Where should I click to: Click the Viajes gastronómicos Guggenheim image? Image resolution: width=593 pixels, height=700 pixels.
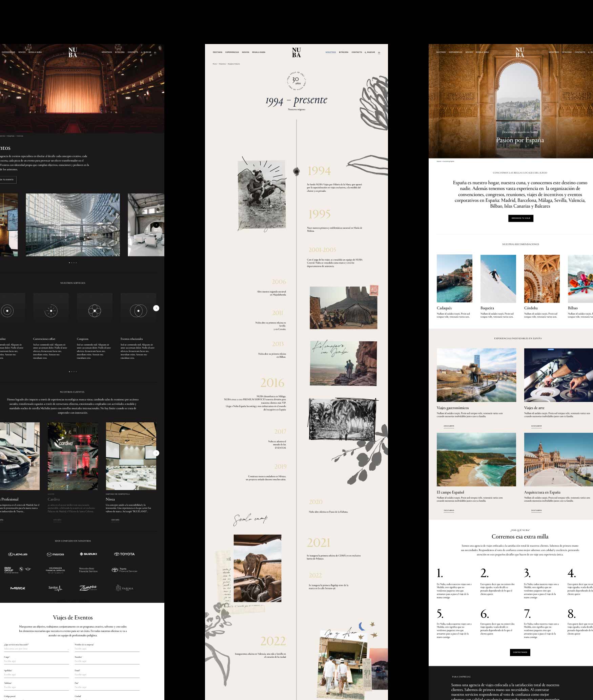pyautogui.click(x=476, y=375)
